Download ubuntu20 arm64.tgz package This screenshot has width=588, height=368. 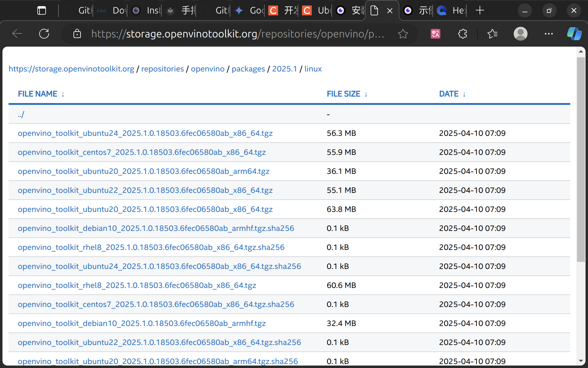coord(144,171)
